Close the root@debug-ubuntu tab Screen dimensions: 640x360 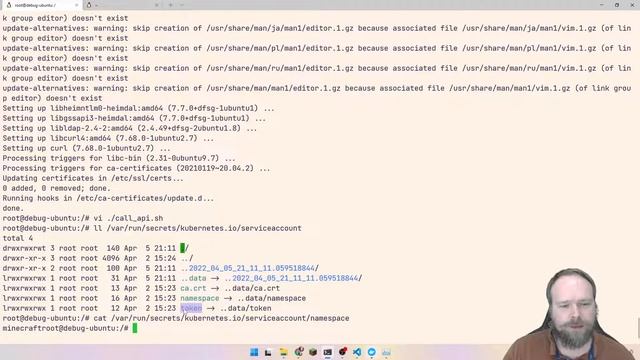76,5
